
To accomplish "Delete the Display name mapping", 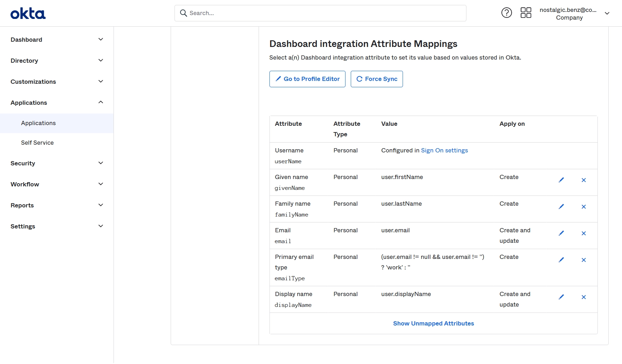I will coord(583,297).
